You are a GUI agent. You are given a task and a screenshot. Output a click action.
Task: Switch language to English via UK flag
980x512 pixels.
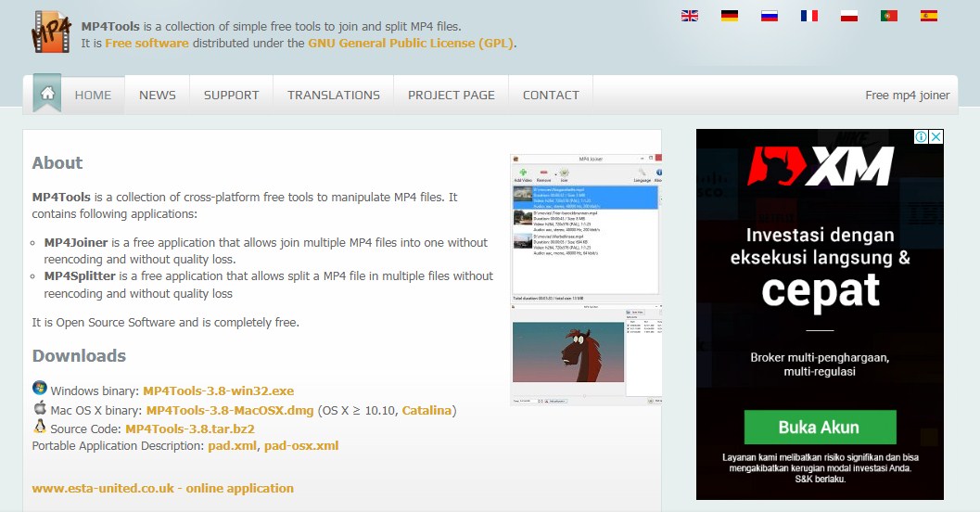click(690, 16)
